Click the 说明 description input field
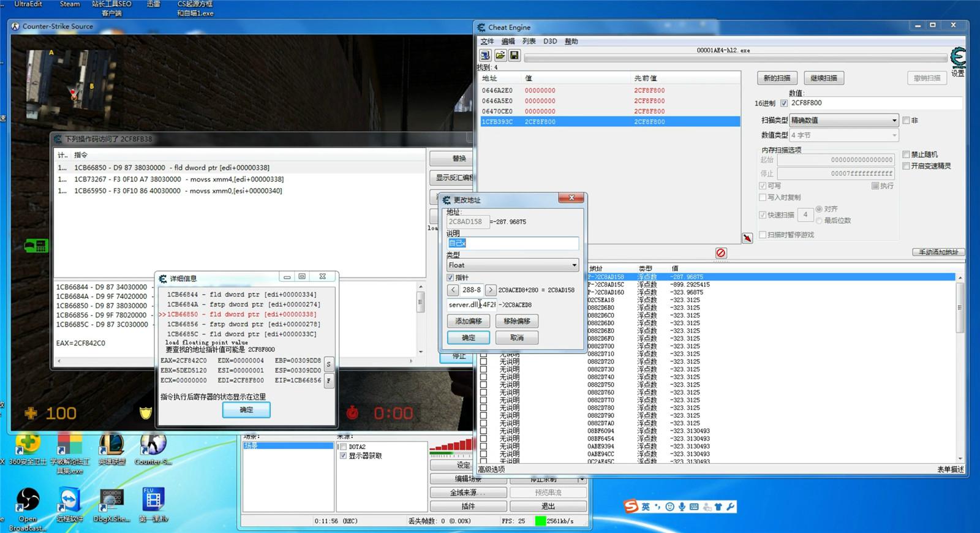 click(513, 243)
